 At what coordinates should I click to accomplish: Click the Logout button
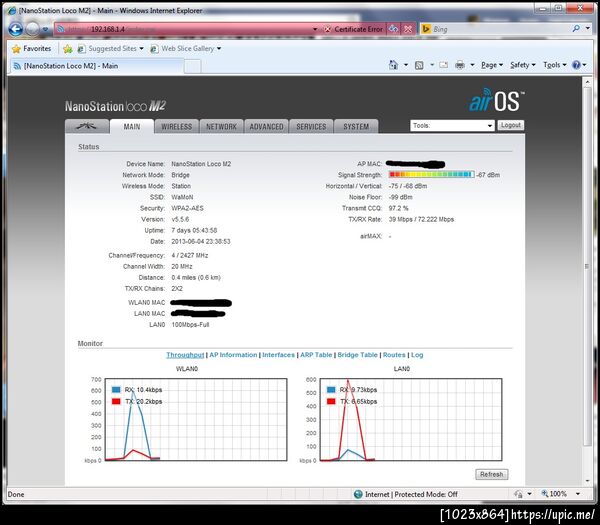pyautogui.click(x=511, y=125)
